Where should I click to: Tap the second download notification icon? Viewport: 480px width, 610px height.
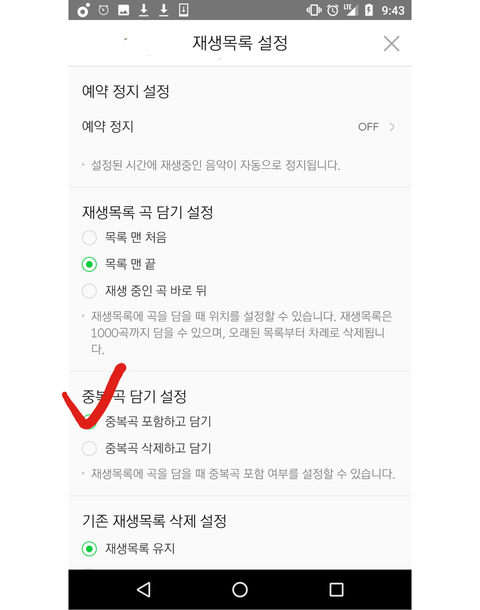[x=164, y=10]
